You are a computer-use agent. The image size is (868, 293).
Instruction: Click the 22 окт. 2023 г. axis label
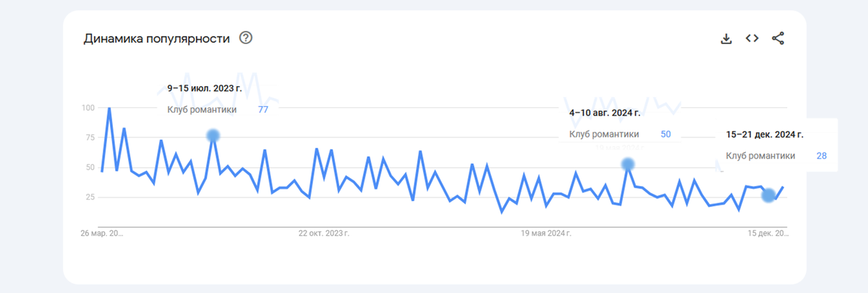[324, 234]
